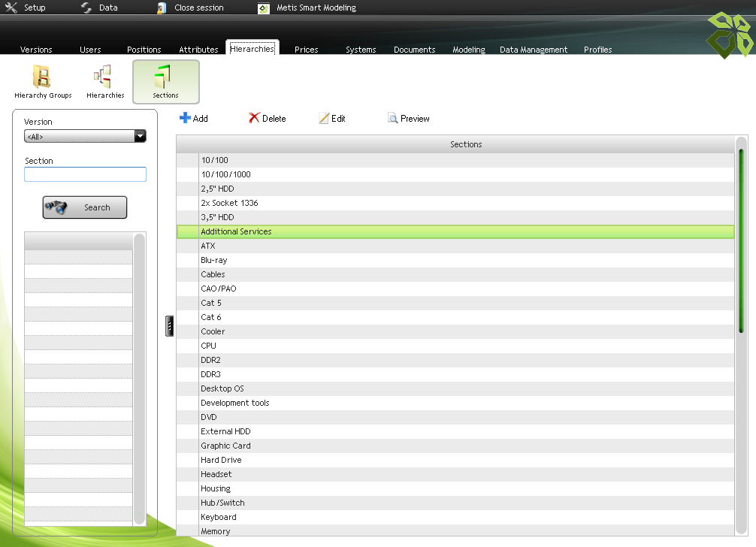This screenshot has width=756, height=547.
Task: Edit the selected section
Action: click(x=331, y=119)
